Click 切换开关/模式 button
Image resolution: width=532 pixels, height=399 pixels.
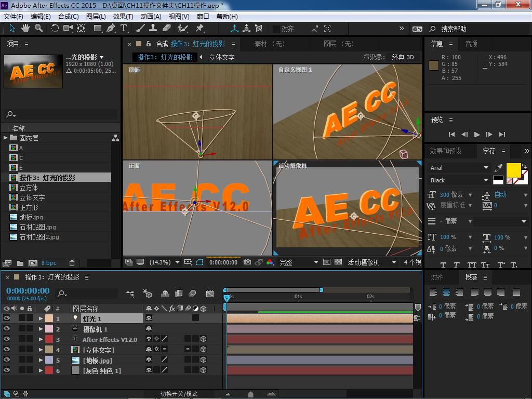[x=179, y=394]
